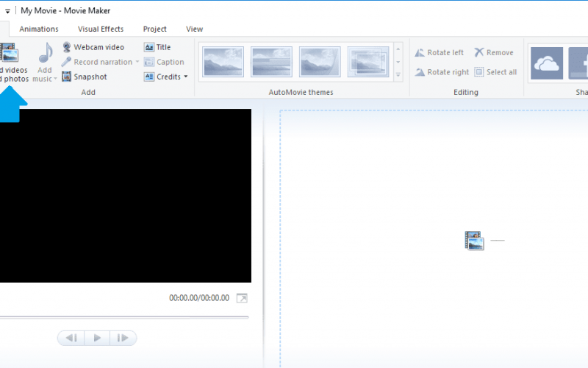This screenshot has width=588, height=368.
Task: Open Quick Access Toolbar customize dropdown
Action: [7, 11]
